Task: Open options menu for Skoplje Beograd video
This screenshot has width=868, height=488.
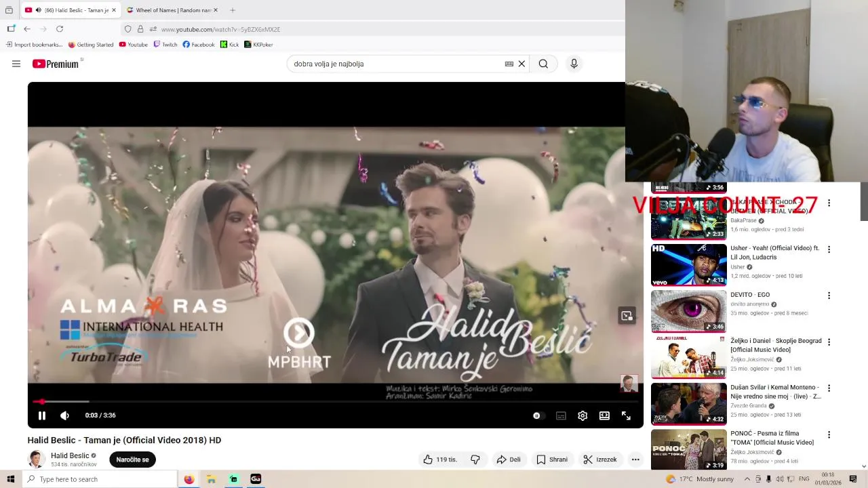Action: pos(829,342)
